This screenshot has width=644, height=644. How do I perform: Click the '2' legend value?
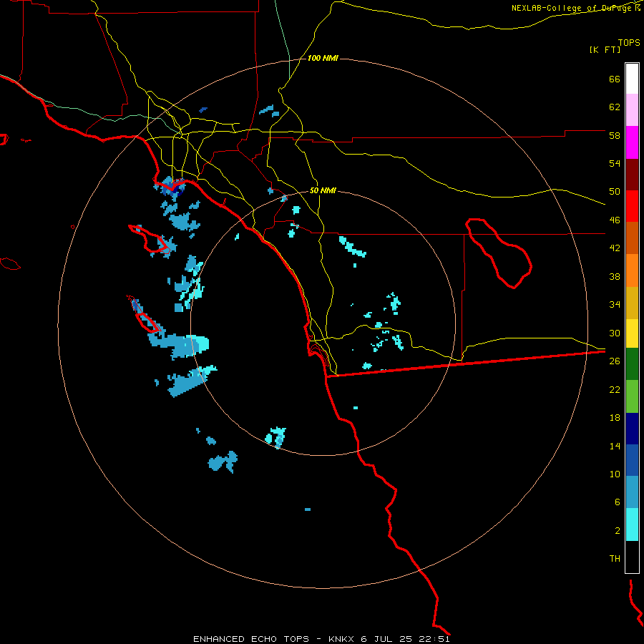tap(618, 531)
